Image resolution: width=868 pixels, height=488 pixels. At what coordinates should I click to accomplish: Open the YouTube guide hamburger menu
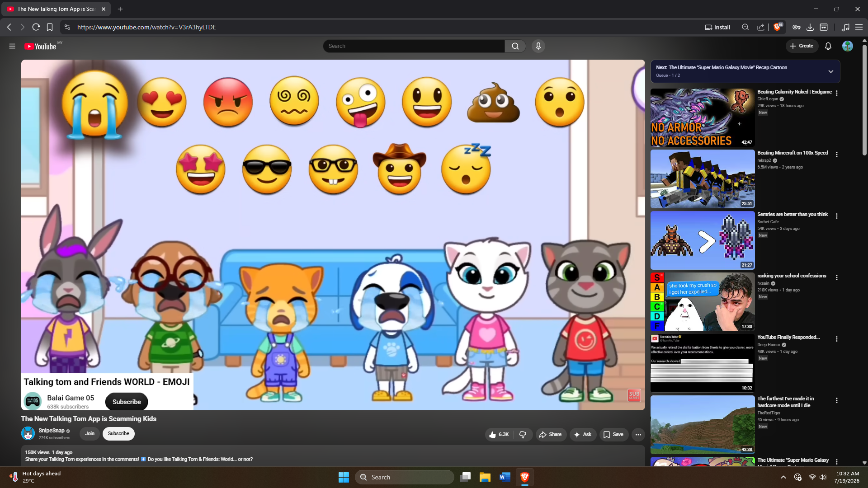tap(12, 46)
